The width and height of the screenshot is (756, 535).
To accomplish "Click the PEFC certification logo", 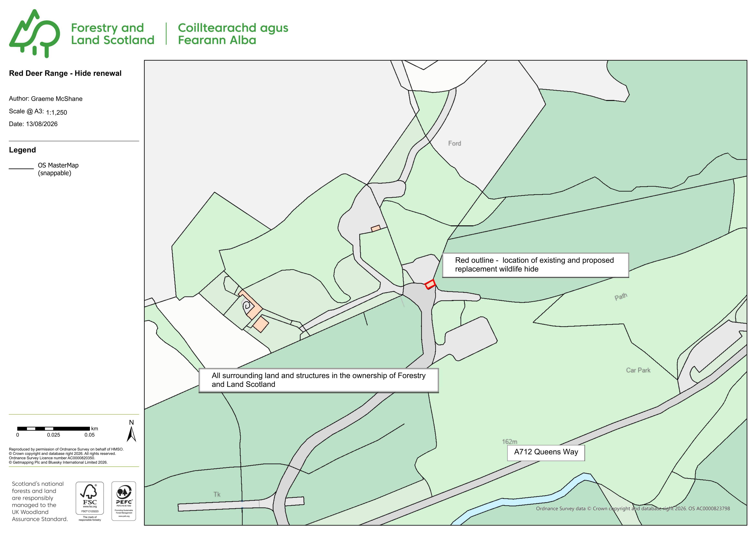I will coord(124,501).
